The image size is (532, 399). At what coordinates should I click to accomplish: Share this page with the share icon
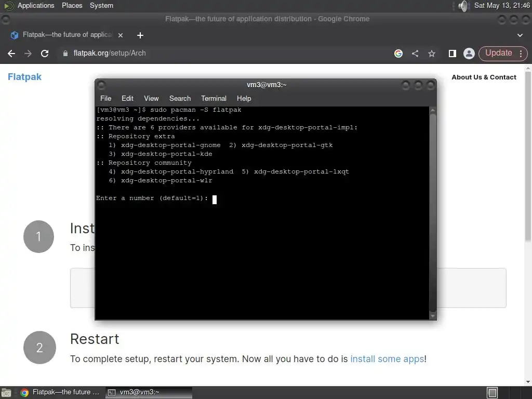tap(415, 54)
